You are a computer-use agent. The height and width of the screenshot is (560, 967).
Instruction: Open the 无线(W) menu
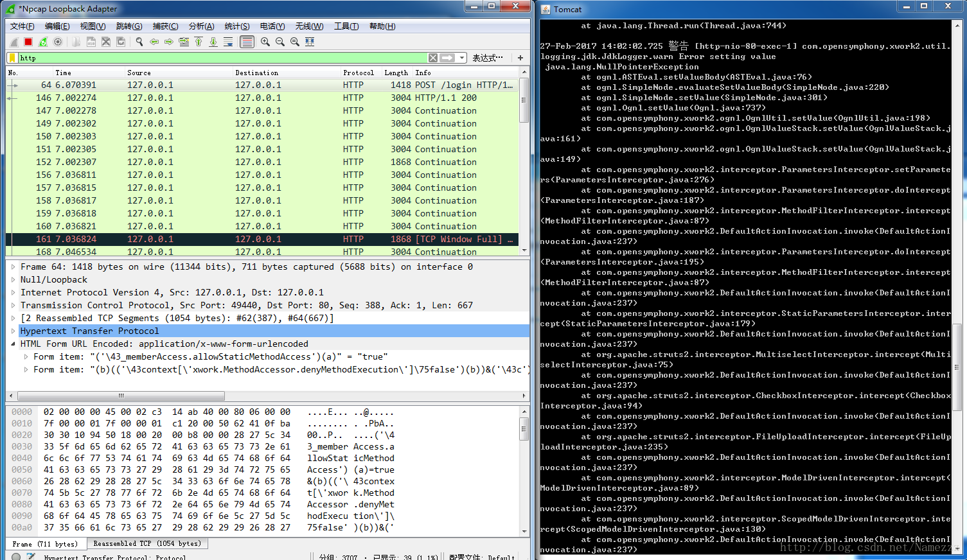[x=309, y=26]
